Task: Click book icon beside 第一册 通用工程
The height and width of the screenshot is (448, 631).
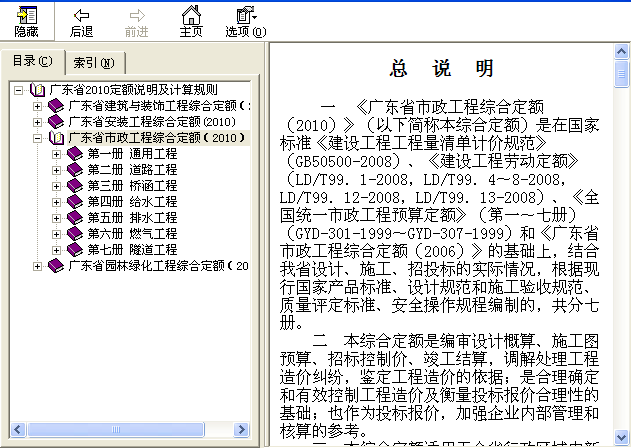Action: [75, 154]
